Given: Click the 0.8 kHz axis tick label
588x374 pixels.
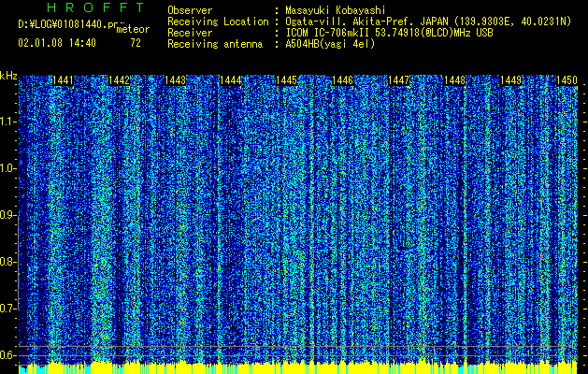Looking at the screenshot, I should tap(7, 262).
